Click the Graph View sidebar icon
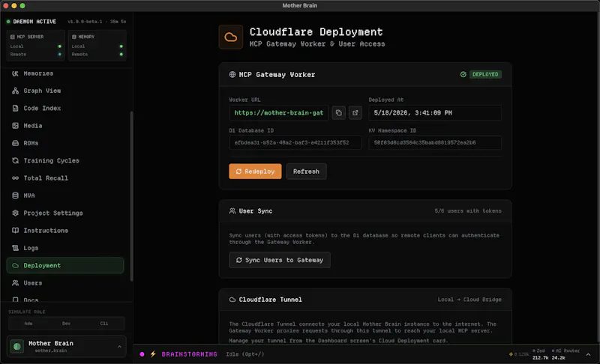This screenshot has width=600, height=364. click(15, 91)
